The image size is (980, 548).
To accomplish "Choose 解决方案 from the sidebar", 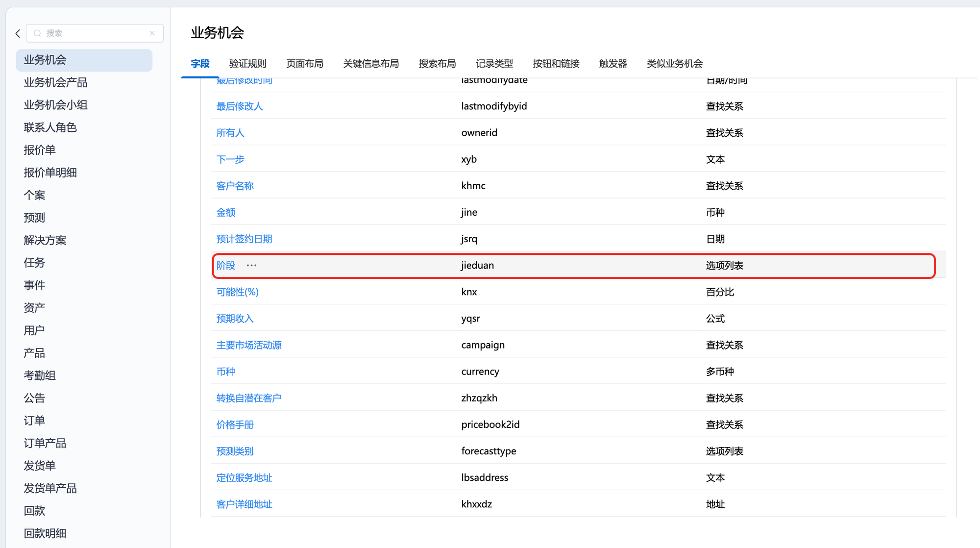I will pos(45,240).
